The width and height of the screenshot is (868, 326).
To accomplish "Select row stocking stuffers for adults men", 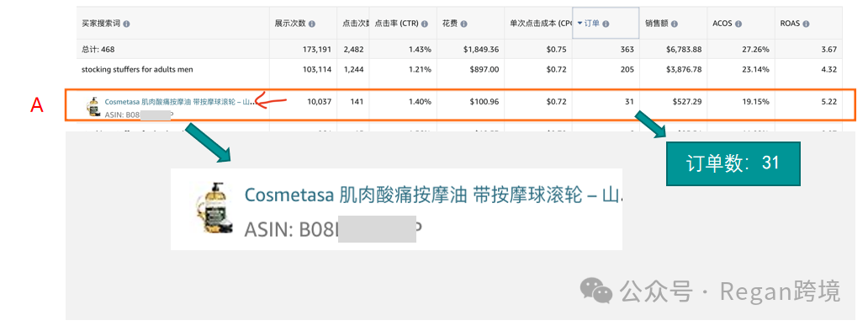I will coord(459,70).
